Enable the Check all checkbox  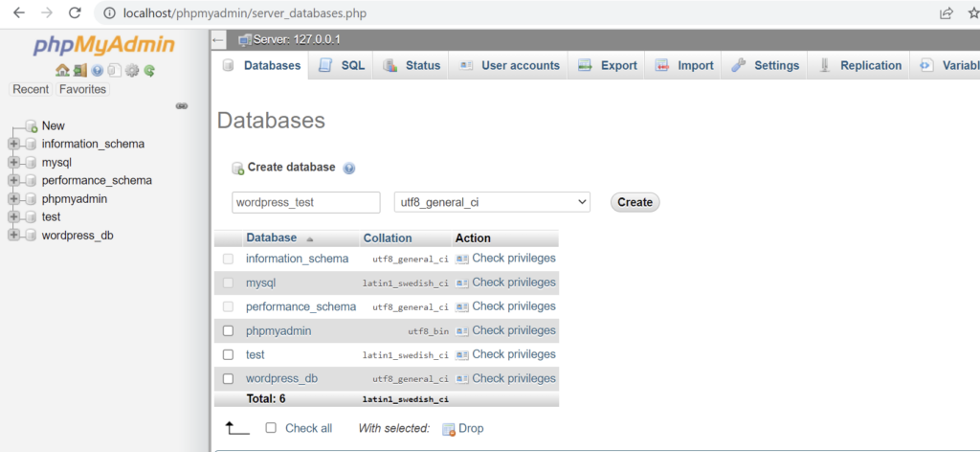point(271,428)
